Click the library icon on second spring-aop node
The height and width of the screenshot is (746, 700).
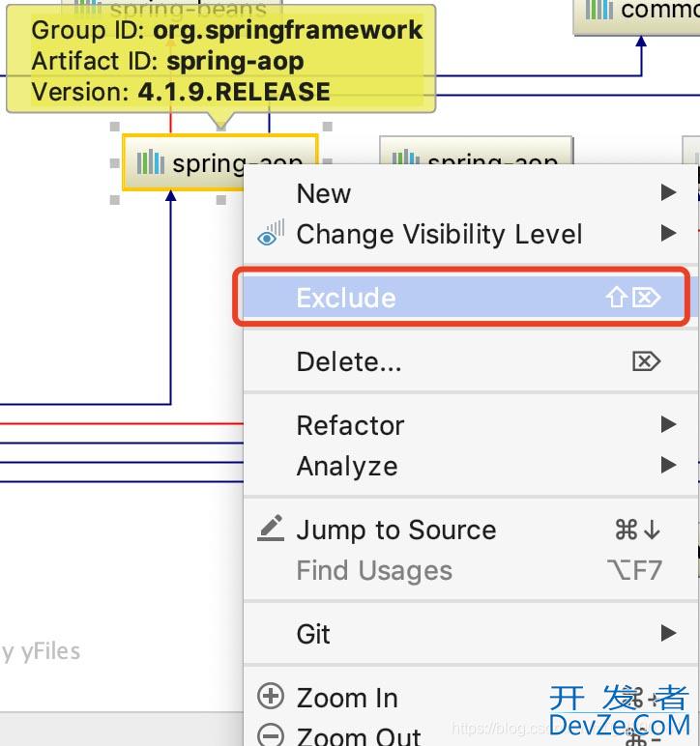coord(405,157)
